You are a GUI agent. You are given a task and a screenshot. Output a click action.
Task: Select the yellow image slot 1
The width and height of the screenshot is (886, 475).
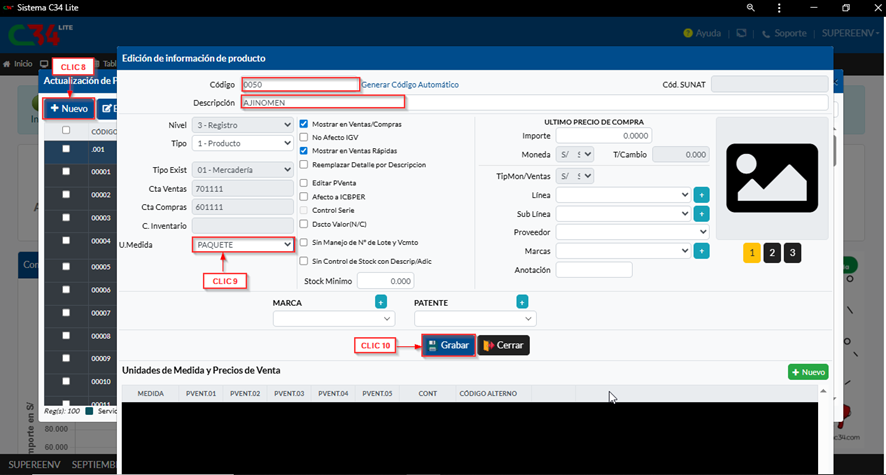tap(752, 253)
